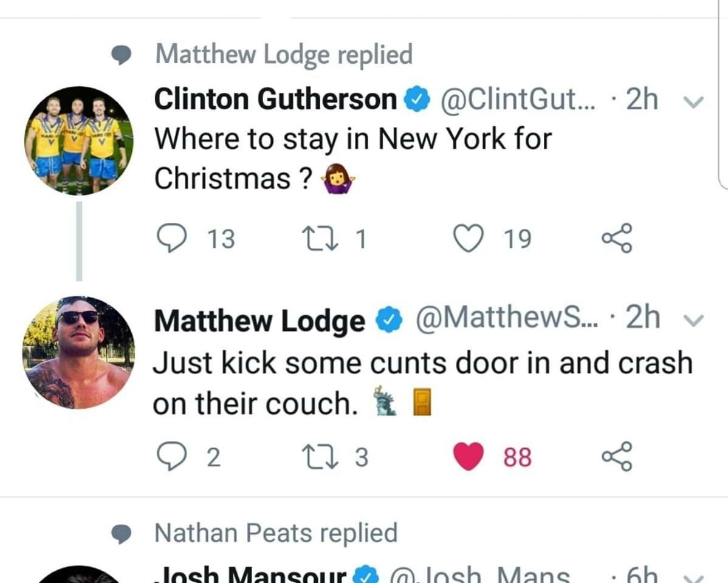Viewport: 728px width, 583px height.
Task: Retweet Clinton Gutherson's New York tweet
Action: [x=317, y=238]
